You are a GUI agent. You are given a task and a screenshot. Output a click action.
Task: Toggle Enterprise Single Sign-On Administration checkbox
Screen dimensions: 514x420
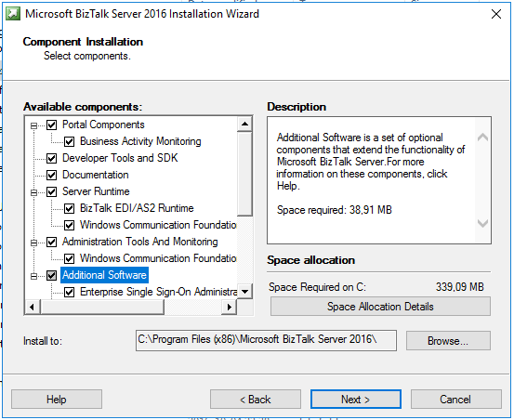69,292
